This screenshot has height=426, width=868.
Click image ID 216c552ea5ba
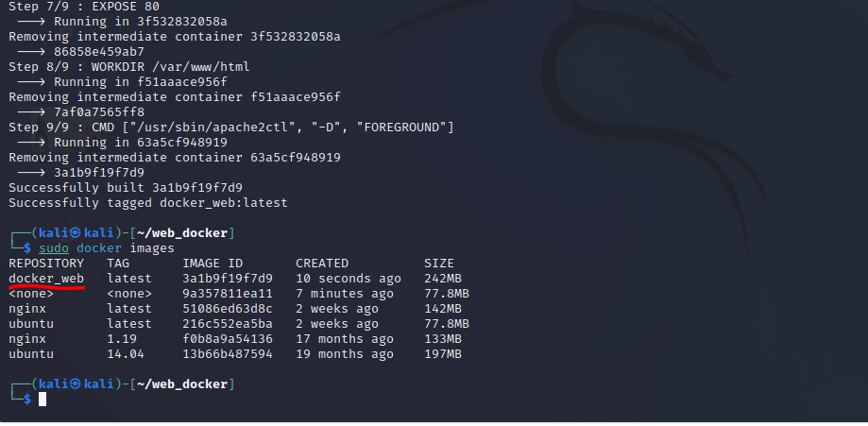tap(228, 324)
